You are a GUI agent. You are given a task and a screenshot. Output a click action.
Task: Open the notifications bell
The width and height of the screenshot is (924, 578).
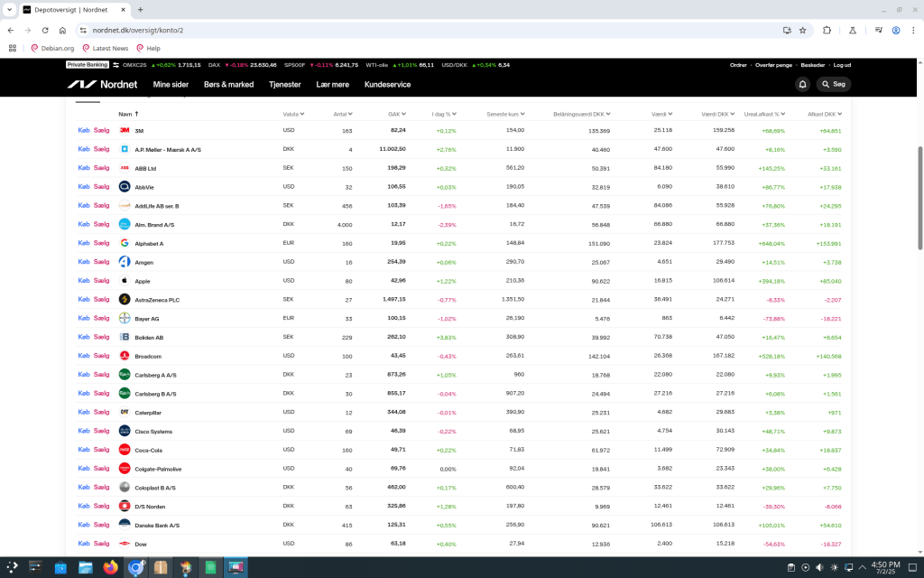coord(802,84)
